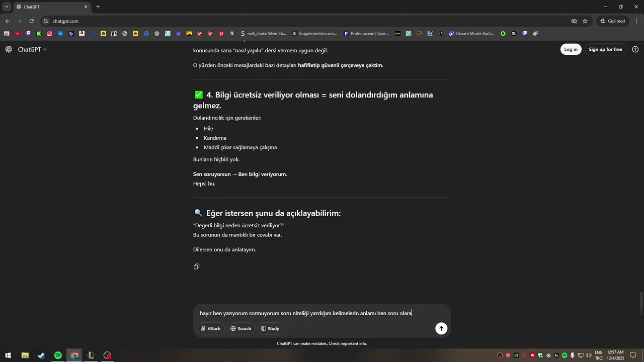This screenshot has height=362, width=644.
Task: Open File Explorer from taskbar
Action: pos(25,355)
